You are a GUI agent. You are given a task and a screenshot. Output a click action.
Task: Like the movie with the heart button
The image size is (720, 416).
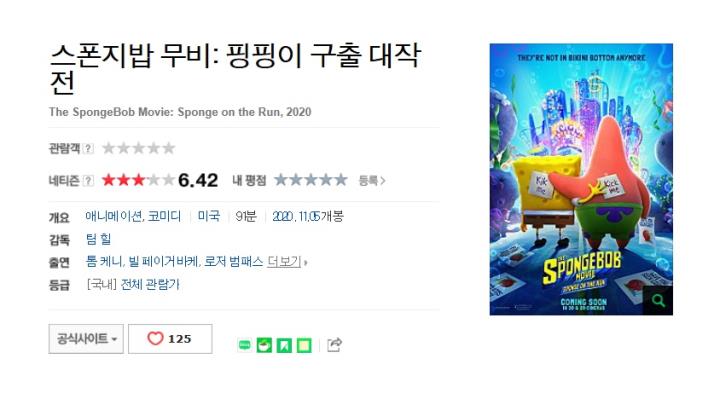(x=170, y=339)
